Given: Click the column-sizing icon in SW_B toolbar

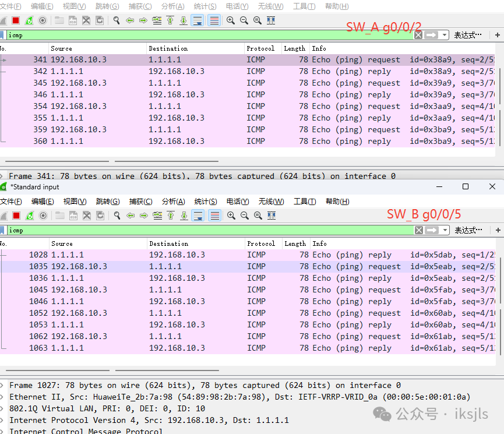Looking at the screenshot, I should pos(272,216).
